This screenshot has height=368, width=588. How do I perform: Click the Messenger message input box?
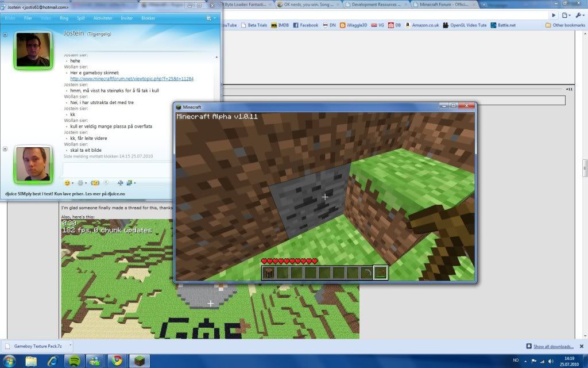pyautogui.click(x=118, y=169)
